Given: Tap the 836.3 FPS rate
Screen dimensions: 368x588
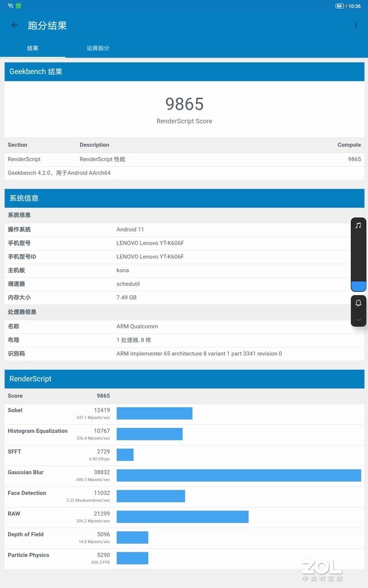Looking at the screenshot, I should [x=101, y=562].
